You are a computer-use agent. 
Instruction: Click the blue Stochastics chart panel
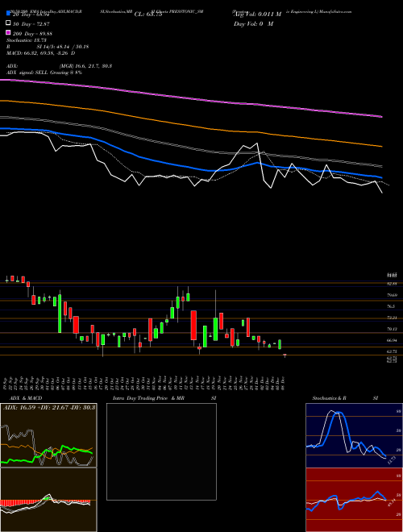click(354, 435)
